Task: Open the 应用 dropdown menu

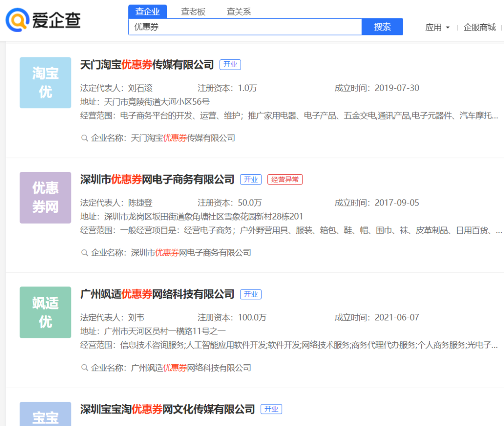Action: pos(437,27)
